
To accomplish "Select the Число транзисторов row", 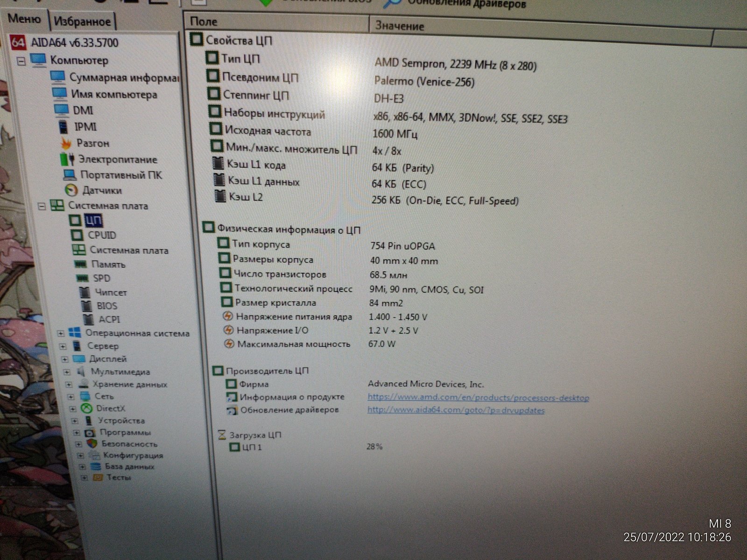I will (x=313, y=274).
